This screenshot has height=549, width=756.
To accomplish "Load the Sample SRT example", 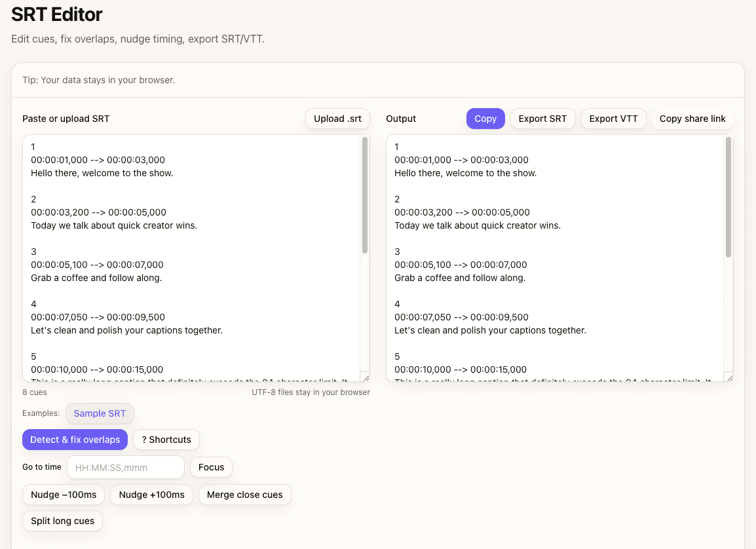I will (x=100, y=413).
